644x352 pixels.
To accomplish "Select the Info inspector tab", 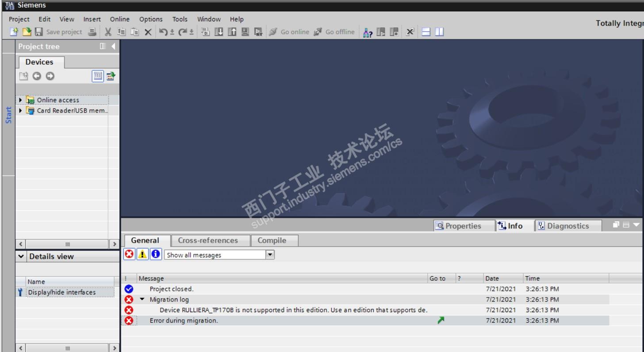I will (514, 226).
